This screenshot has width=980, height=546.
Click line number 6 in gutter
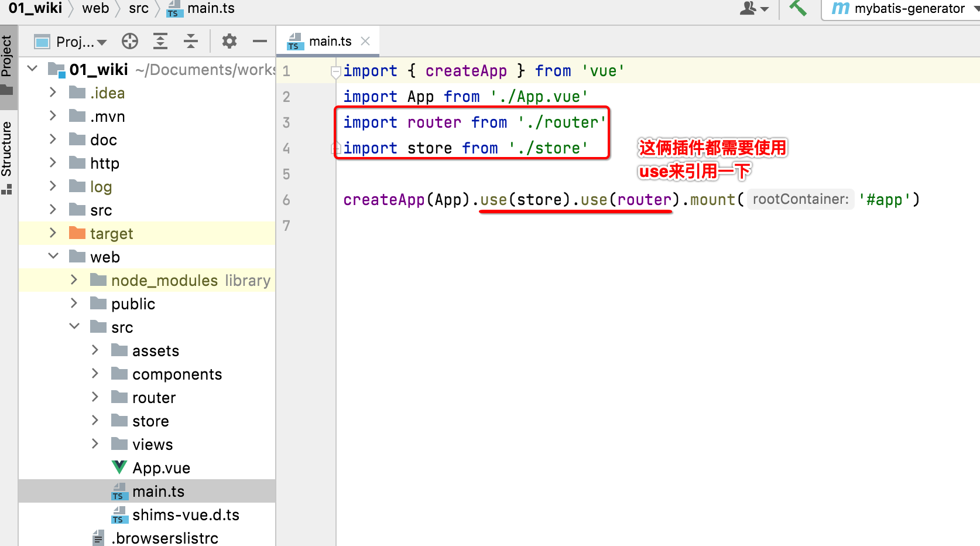(x=286, y=200)
